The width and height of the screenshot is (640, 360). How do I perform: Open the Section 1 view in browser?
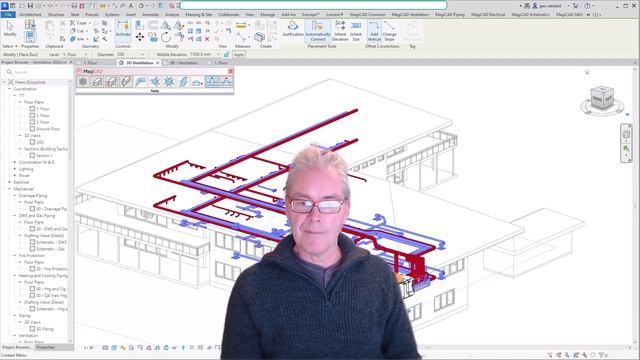click(44, 156)
